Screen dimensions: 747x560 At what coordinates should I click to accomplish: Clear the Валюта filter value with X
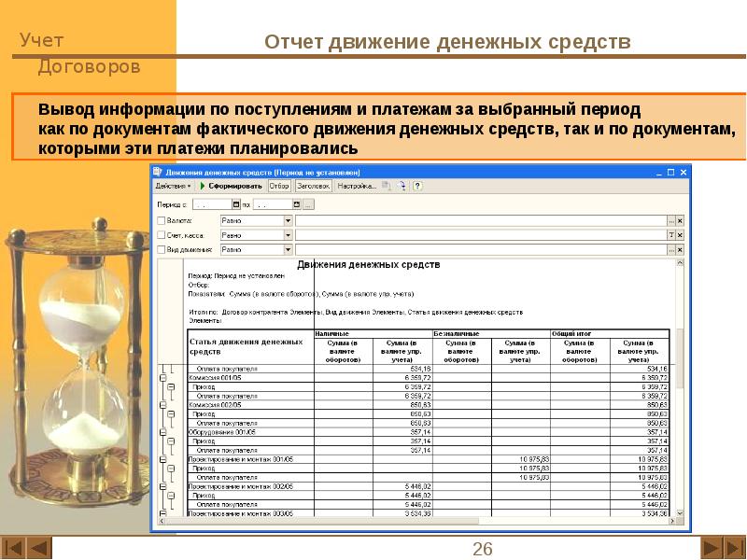coord(680,220)
